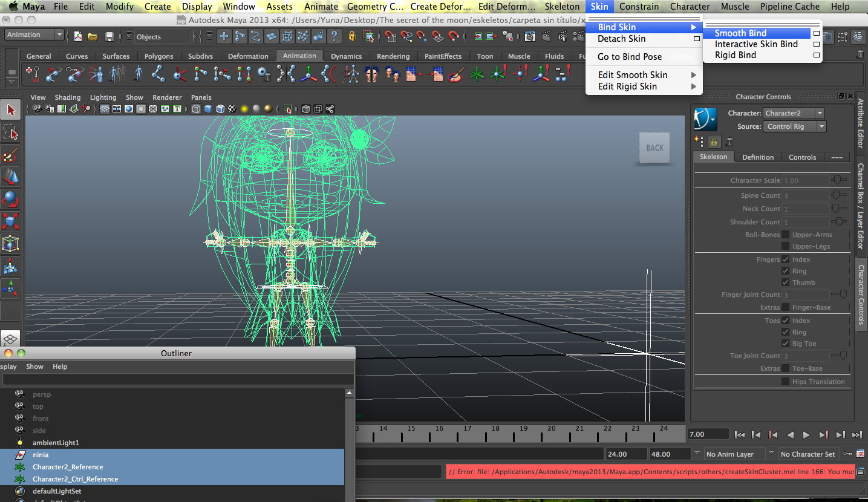Image resolution: width=868 pixels, height=502 pixels.
Task: Toggle the viewport grid icon
Action: [105, 109]
